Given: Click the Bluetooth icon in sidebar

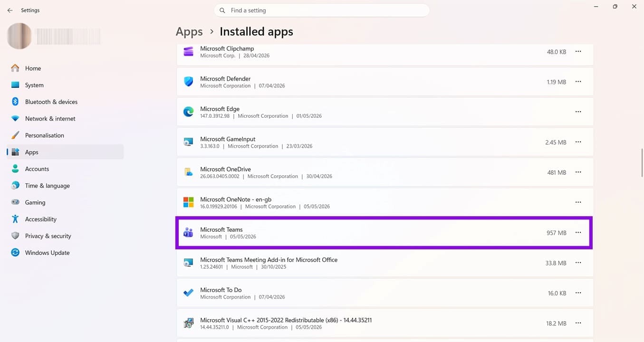Looking at the screenshot, I should pyautogui.click(x=15, y=102).
